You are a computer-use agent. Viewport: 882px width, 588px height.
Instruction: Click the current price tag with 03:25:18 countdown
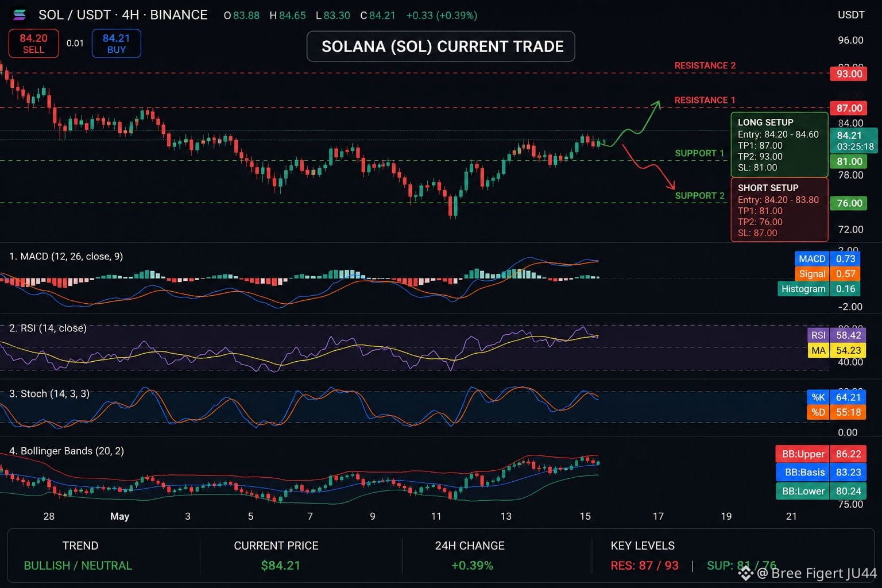pos(854,141)
